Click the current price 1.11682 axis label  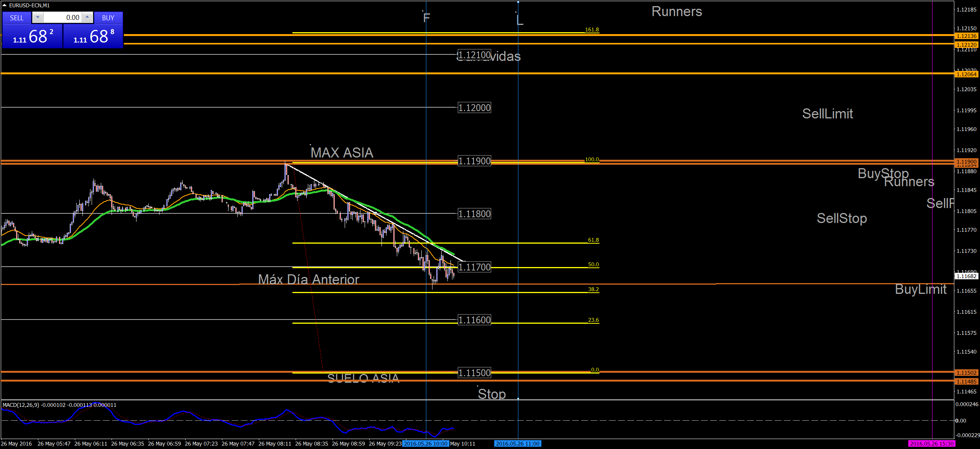pyautogui.click(x=966, y=276)
